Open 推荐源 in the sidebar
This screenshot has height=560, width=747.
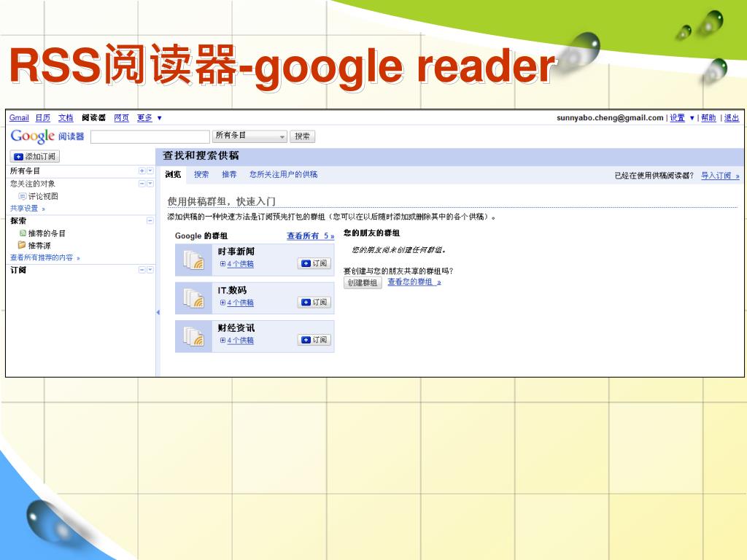tap(39, 246)
